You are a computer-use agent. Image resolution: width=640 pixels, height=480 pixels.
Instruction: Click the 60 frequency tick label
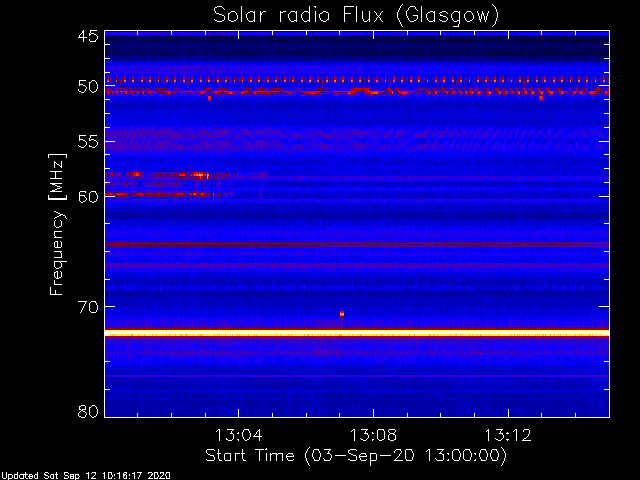(x=88, y=196)
